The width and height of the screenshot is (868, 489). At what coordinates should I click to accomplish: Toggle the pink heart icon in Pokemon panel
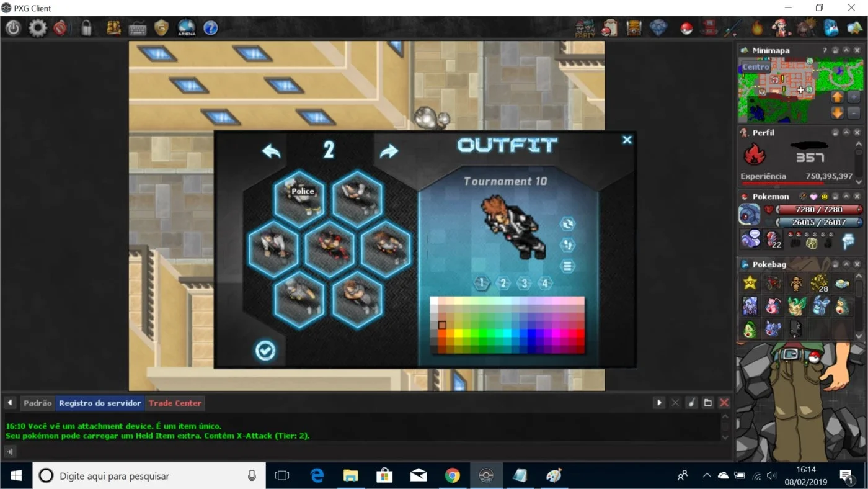point(813,197)
